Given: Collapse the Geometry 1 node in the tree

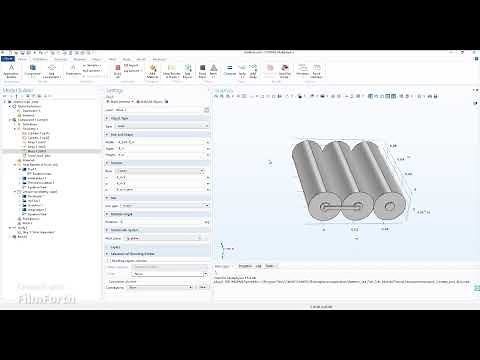Looking at the screenshot, I should tap(15, 129).
